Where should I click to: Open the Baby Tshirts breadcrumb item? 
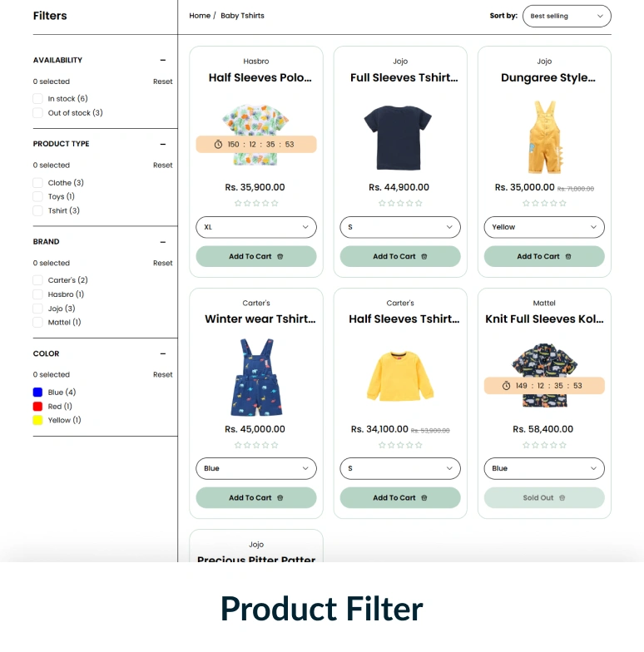(243, 16)
